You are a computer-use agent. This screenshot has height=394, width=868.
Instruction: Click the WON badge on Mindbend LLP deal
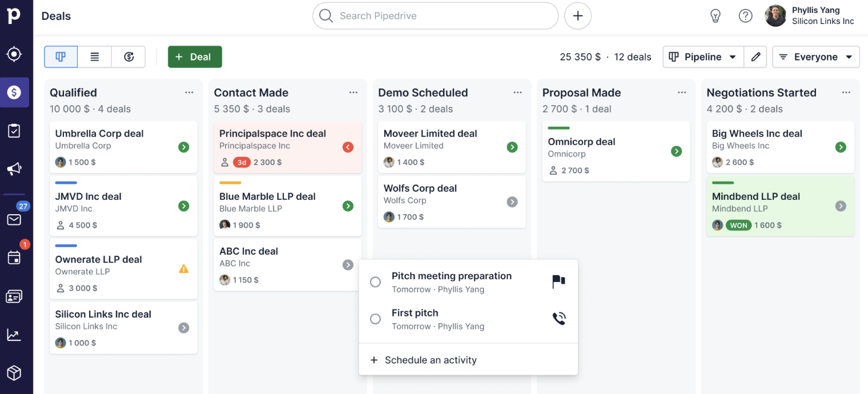click(738, 226)
